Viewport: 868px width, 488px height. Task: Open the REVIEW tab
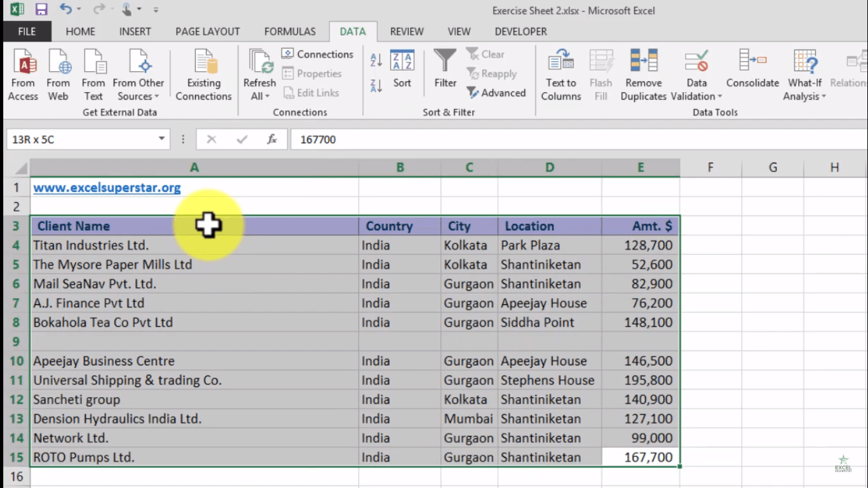pyautogui.click(x=407, y=31)
